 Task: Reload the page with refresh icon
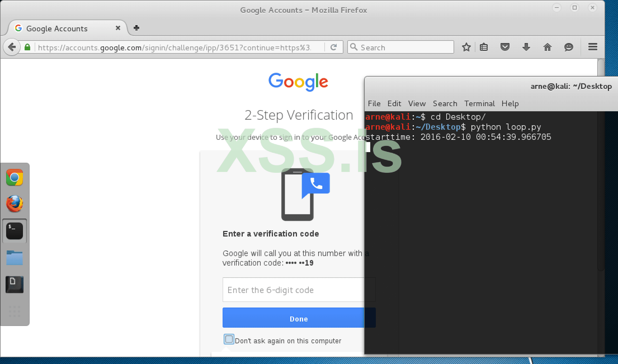(x=333, y=47)
